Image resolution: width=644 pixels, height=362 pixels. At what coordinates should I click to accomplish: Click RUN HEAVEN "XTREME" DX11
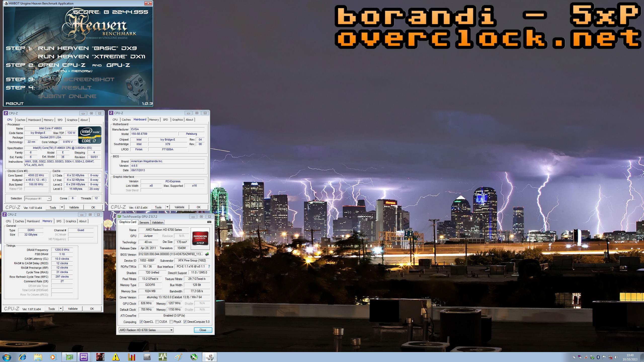pyautogui.click(x=92, y=57)
